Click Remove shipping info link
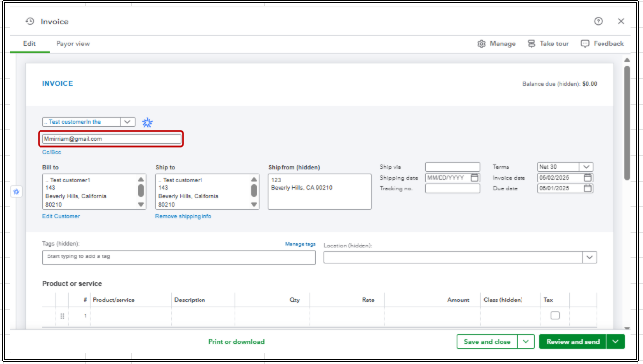Viewport: 643px width, 364px height. pos(184,216)
